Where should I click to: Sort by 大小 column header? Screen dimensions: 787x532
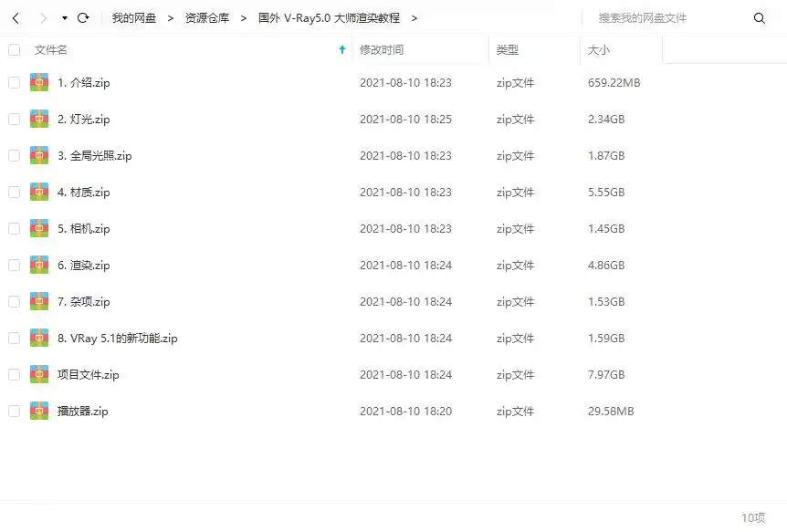[x=599, y=50]
